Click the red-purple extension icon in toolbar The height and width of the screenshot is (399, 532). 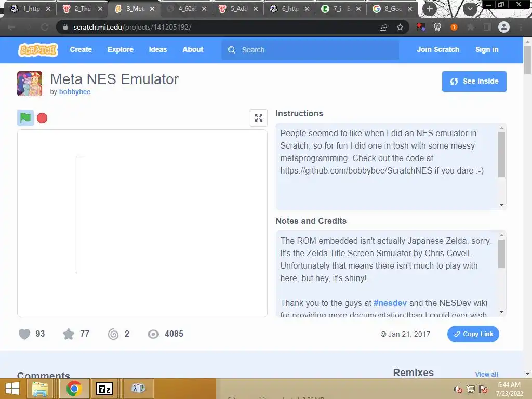(421, 27)
